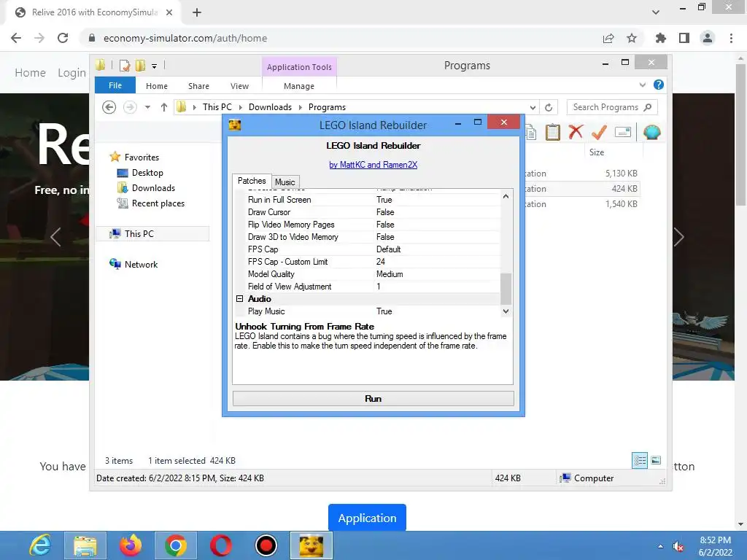This screenshot has height=560, width=747.
Task: Click scroll down arrow in patches list
Action: (x=506, y=311)
